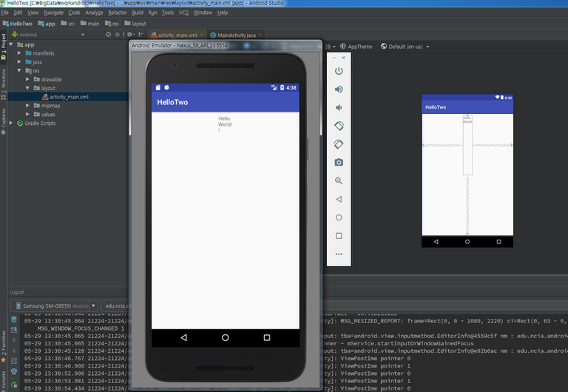Viewport: 568px width, 392px height.
Task: Select activity_main.xml in project tree
Action: [68, 97]
